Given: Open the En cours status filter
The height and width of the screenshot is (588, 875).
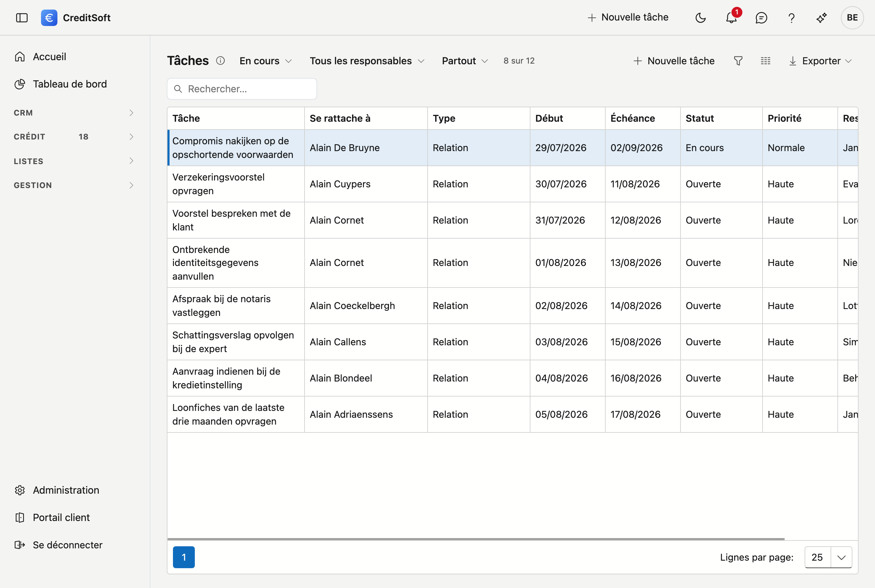Looking at the screenshot, I should coord(266,61).
